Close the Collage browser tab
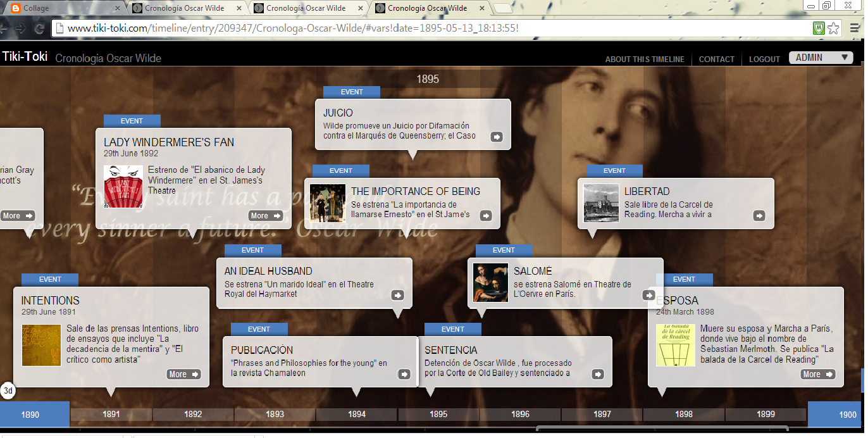 point(116,8)
